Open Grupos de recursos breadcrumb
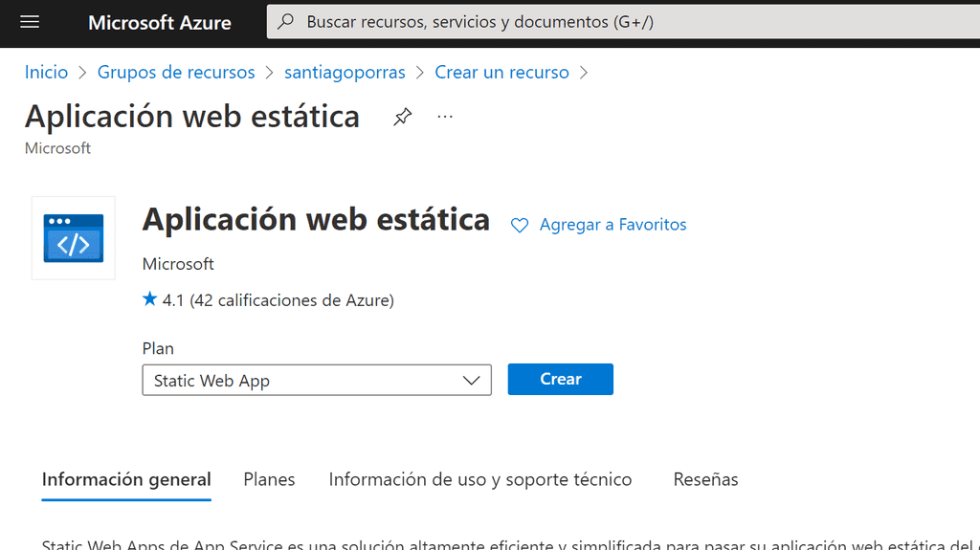The width and height of the screenshot is (980, 550). click(x=176, y=73)
